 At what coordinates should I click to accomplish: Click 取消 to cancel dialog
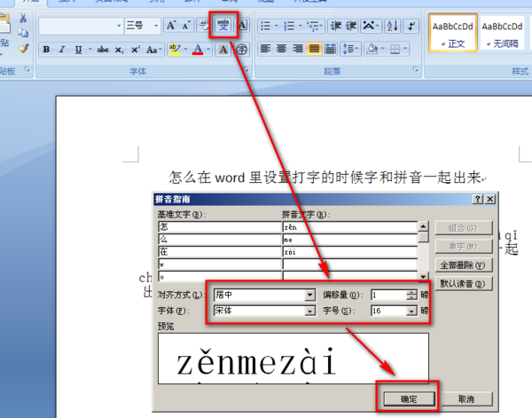[465, 399]
